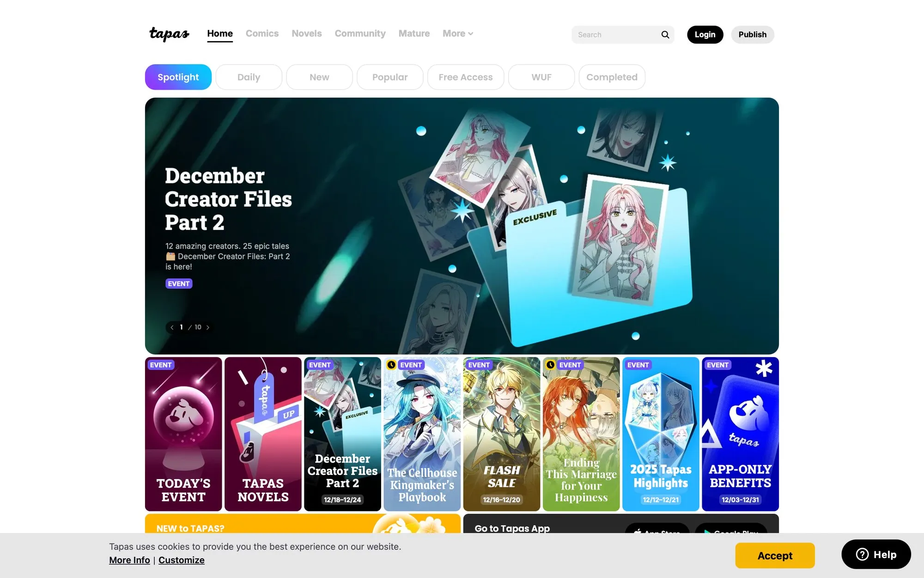The height and width of the screenshot is (578, 924).
Task: Select the Spotlight filter
Action: [178, 77]
